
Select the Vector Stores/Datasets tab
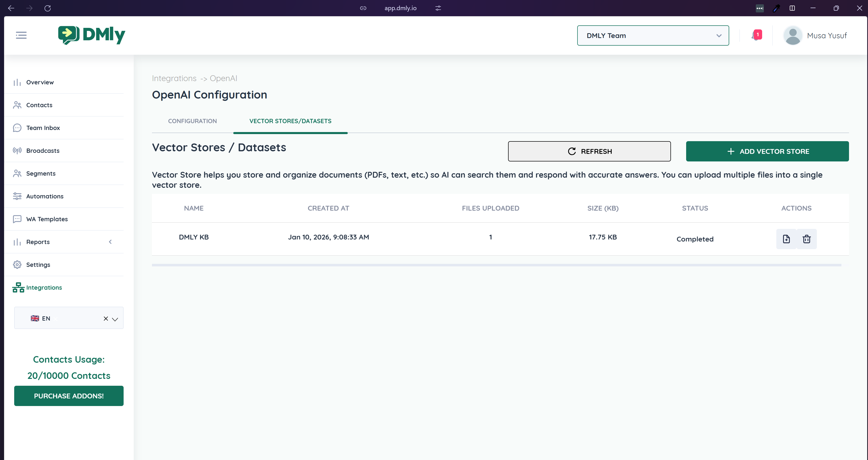pos(290,121)
